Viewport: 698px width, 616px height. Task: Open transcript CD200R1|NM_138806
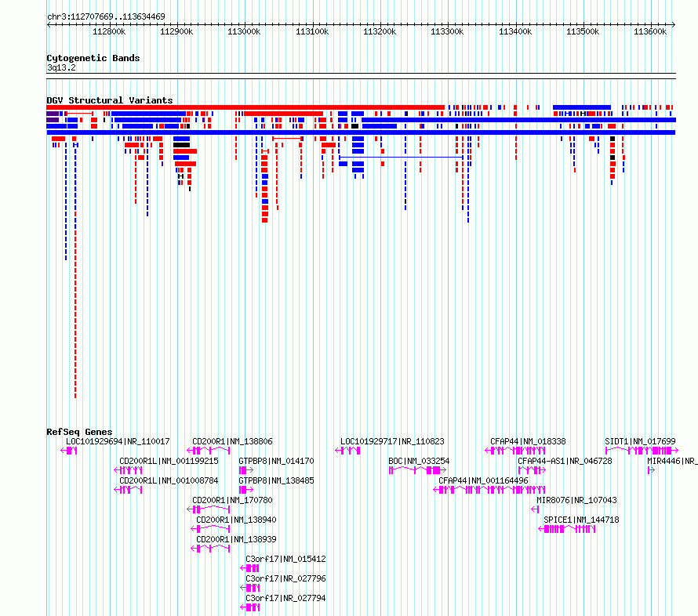tap(232, 441)
